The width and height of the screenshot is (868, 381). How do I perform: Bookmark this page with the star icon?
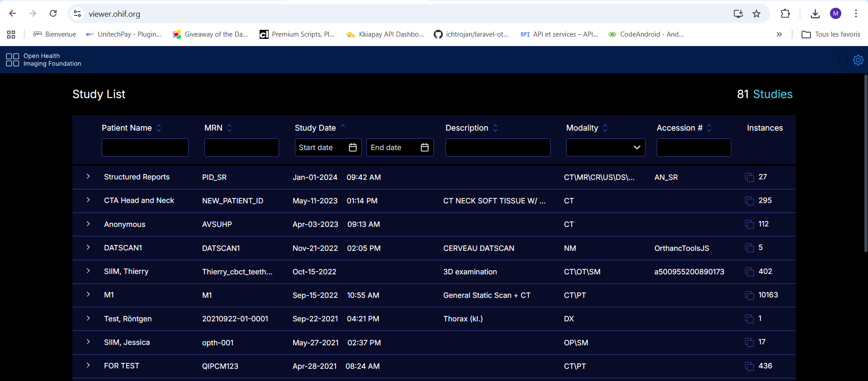[x=756, y=14]
